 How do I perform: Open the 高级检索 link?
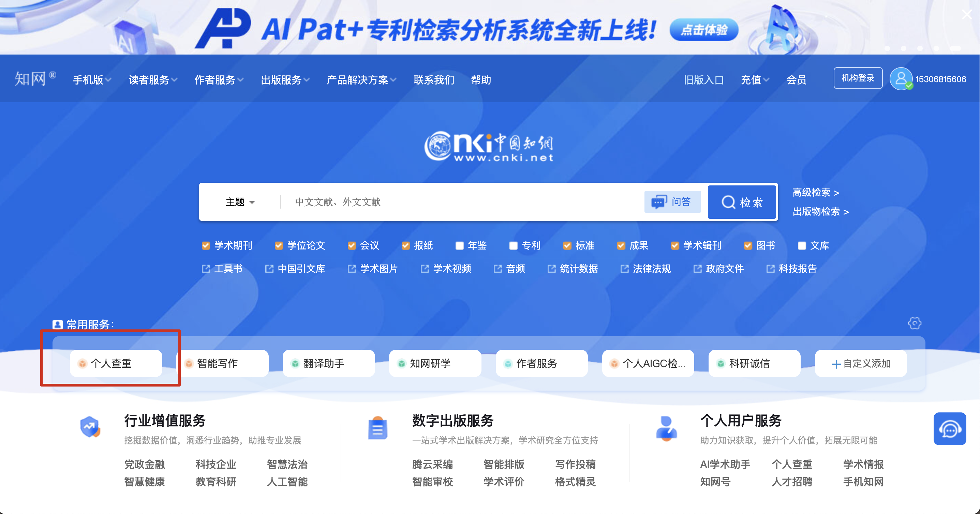[816, 192]
